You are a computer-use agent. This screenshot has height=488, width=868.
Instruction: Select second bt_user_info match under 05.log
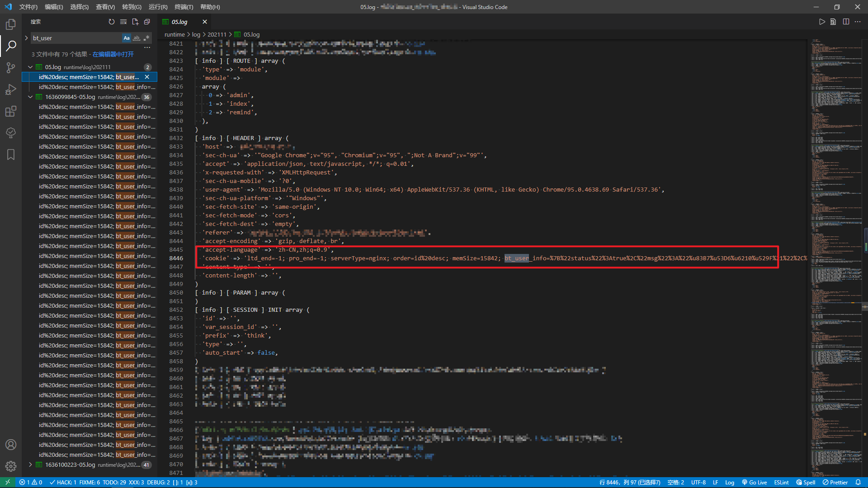click(97, 87)
